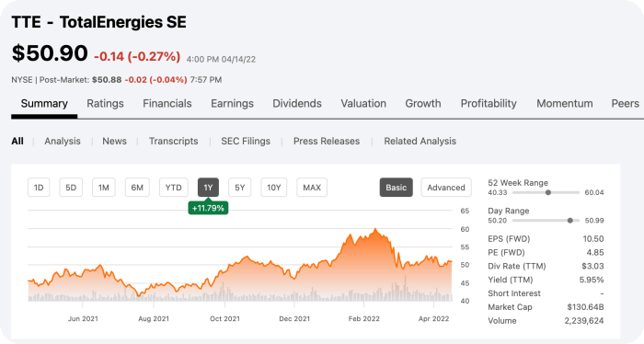Screen dimensions: 644x344
Task: Open the Growth tab
Action: pyautogui.click(x=423, y=103)
